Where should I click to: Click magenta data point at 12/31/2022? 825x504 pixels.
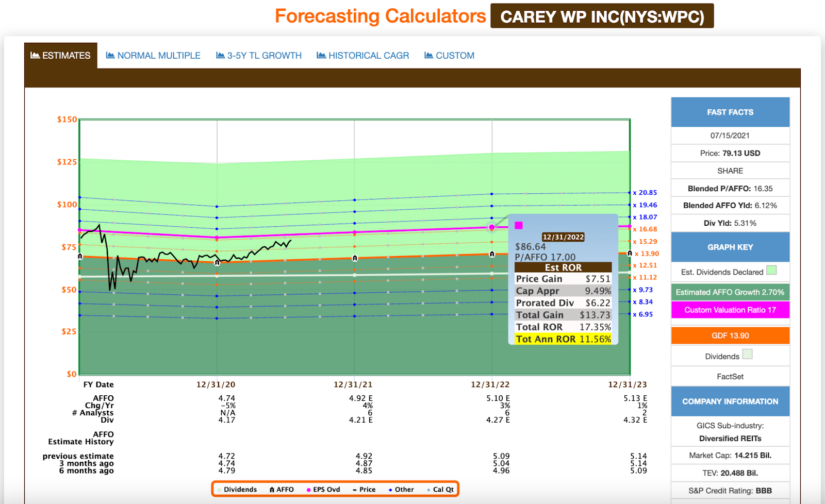click(492, 227)
